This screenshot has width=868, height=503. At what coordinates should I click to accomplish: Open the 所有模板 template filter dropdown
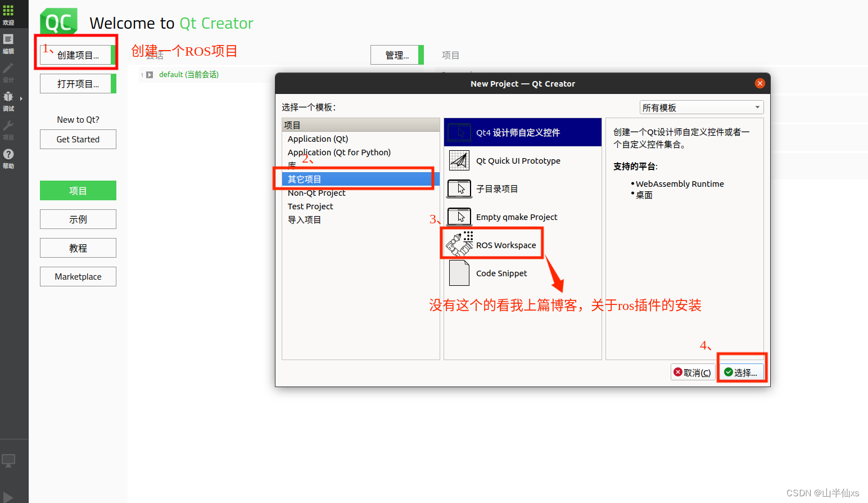(x=702, y=107)
